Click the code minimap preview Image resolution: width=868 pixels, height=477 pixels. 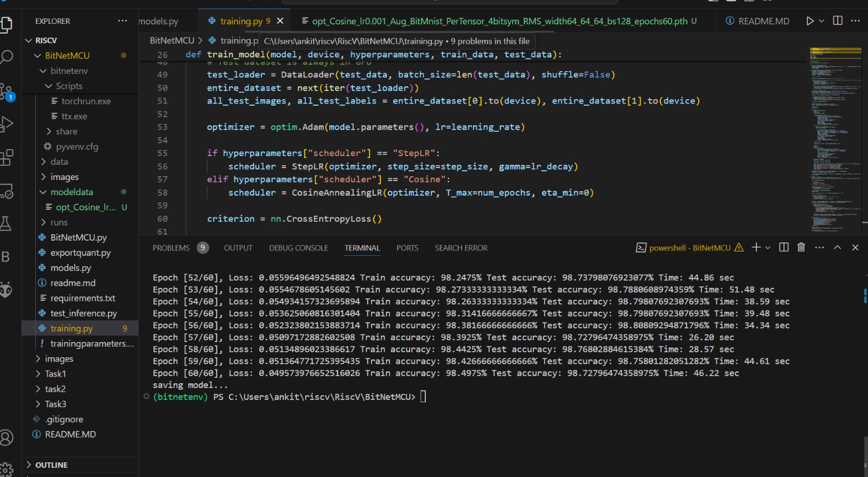pos(835,136)
